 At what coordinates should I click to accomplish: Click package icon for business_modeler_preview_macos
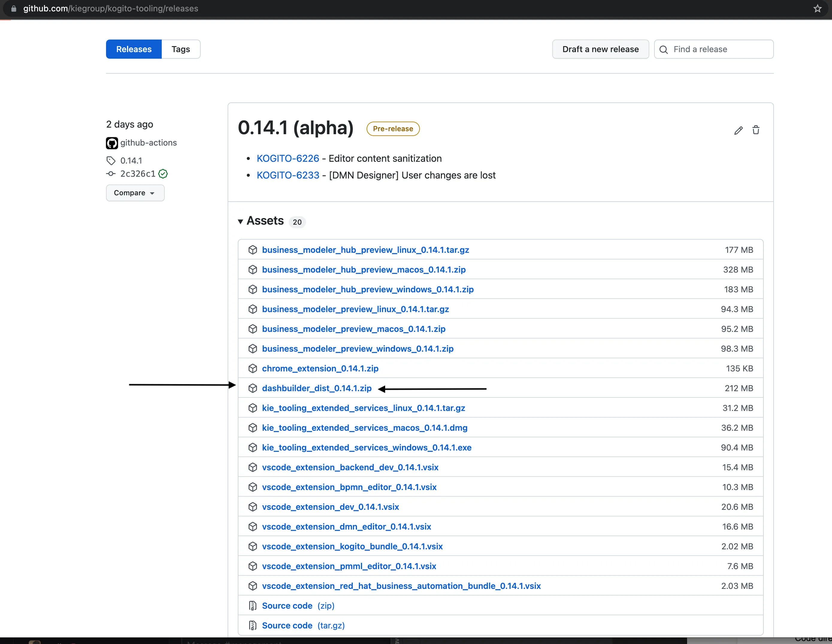[252, 329]
